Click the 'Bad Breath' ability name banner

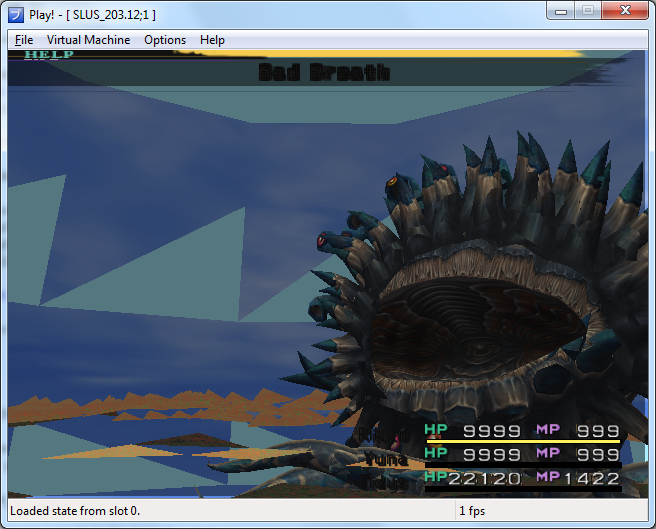click(x=324, y=72)
